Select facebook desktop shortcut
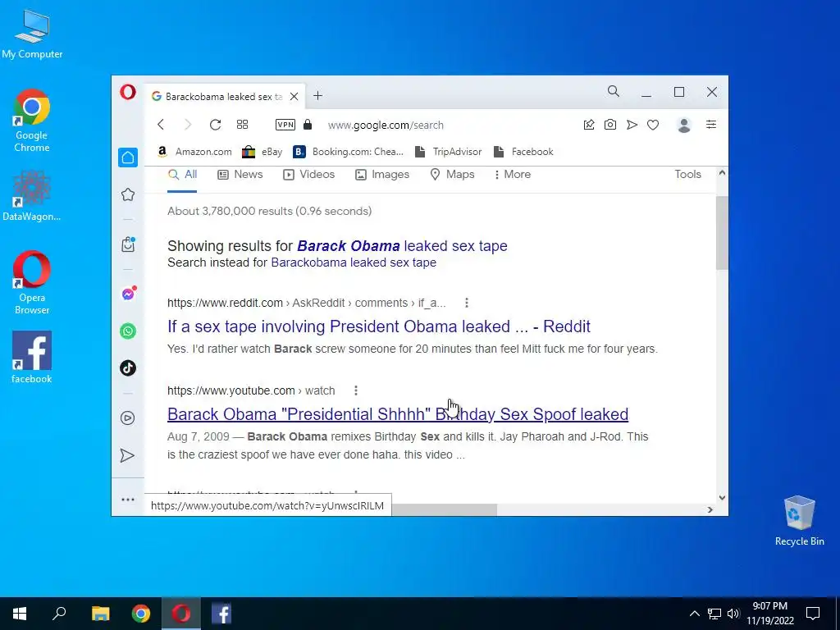This screenshot has height=630, width=840. [x=32, y=358]
